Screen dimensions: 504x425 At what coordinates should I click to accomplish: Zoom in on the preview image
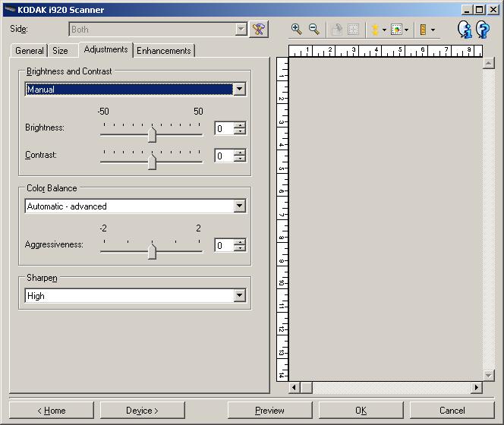coord(296,30)
